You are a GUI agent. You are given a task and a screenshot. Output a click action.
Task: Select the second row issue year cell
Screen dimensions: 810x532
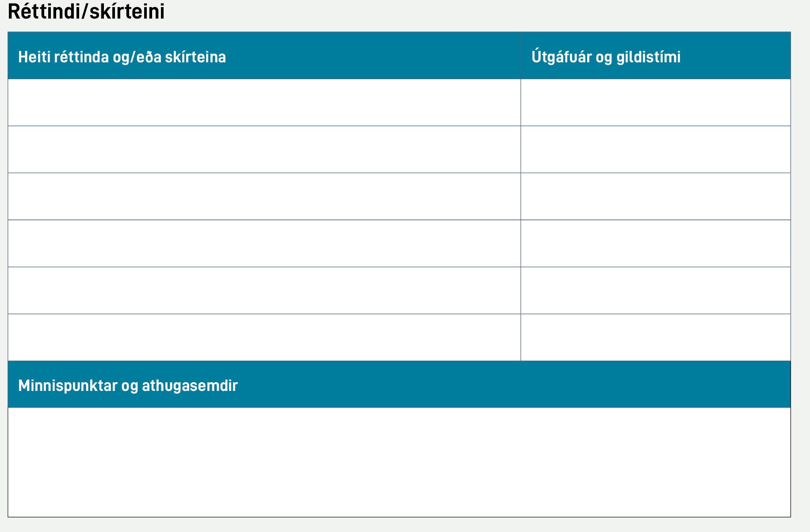click(655, 149)
